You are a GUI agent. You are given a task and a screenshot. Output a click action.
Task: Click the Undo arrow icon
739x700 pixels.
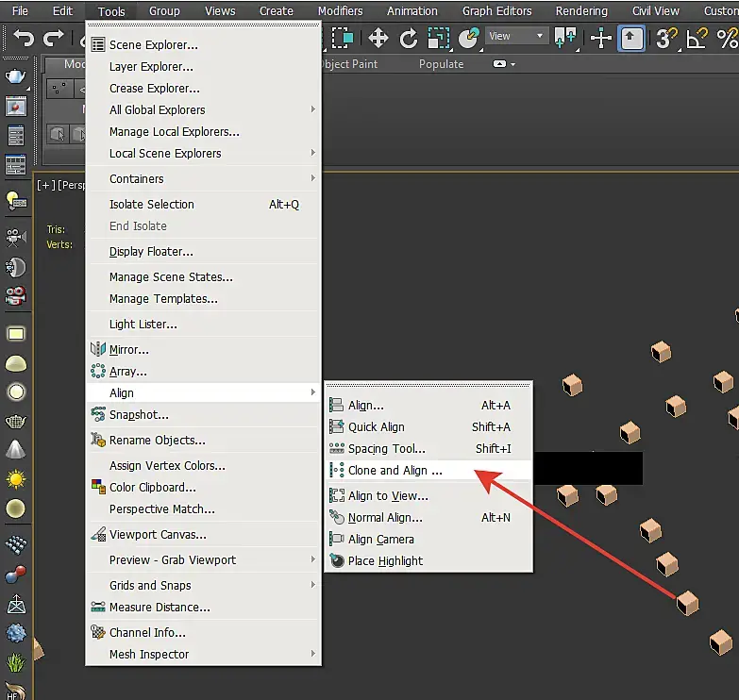(x=24, y=38)
